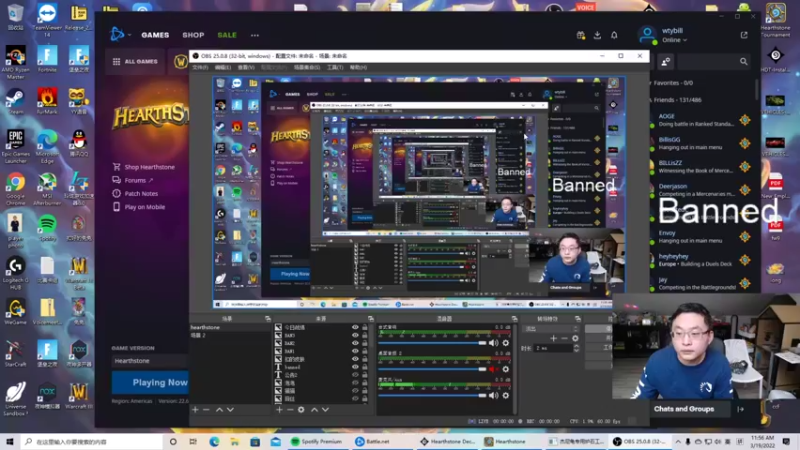Hide the banned text source
Screen dimensions: 800x450
355,367
